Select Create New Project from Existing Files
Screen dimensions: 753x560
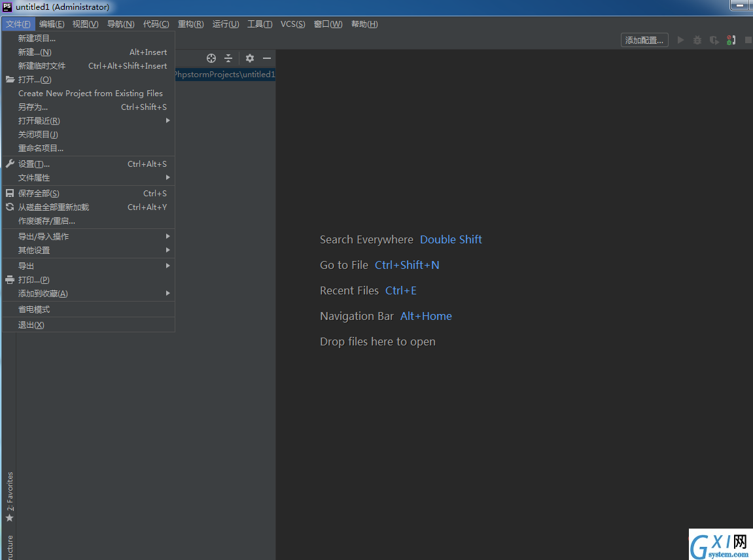[88, 93]
